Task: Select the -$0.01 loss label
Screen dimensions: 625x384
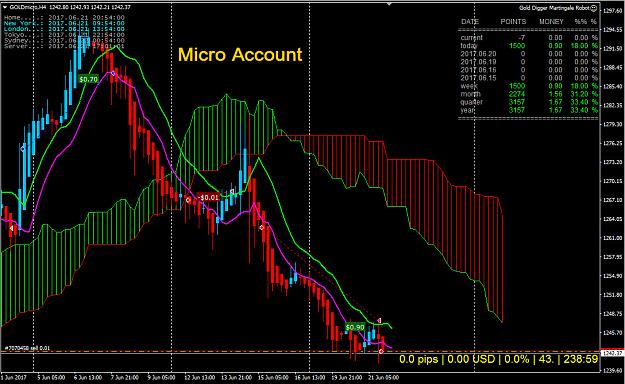Action: (208, 197)
